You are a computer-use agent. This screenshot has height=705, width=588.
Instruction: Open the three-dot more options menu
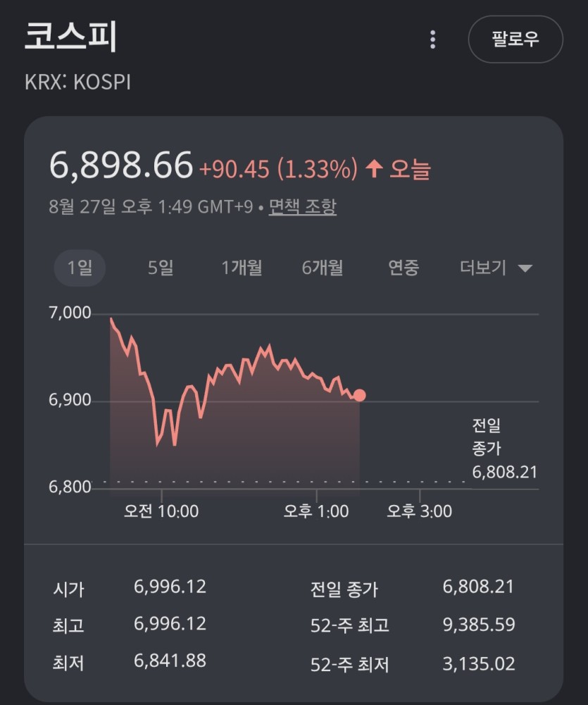point(432,39)
